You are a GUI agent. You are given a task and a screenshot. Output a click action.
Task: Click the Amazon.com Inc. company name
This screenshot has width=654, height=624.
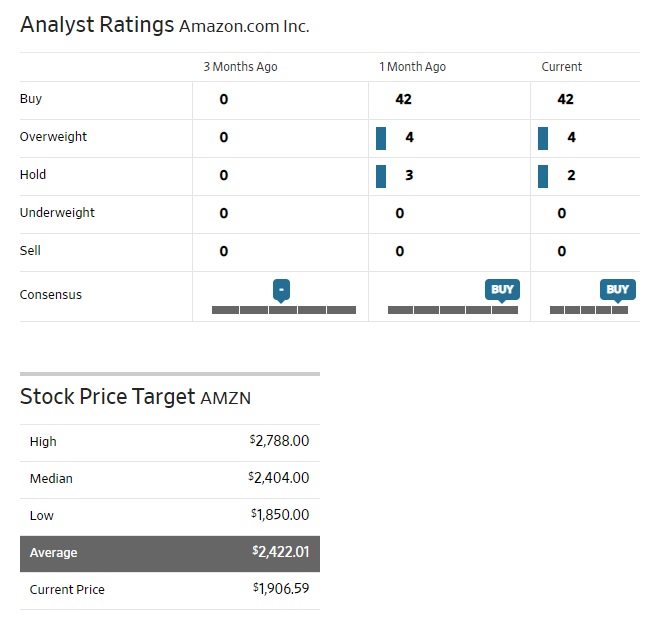244,26
